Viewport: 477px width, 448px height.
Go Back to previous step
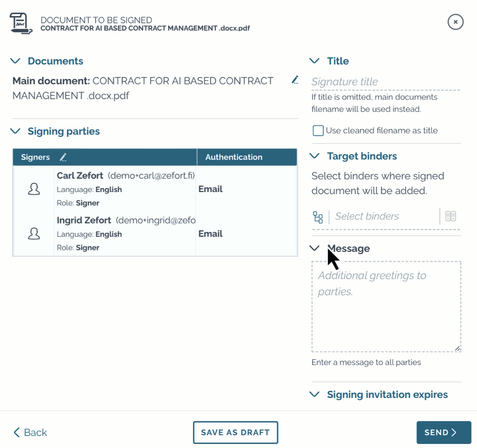[30, 432]
